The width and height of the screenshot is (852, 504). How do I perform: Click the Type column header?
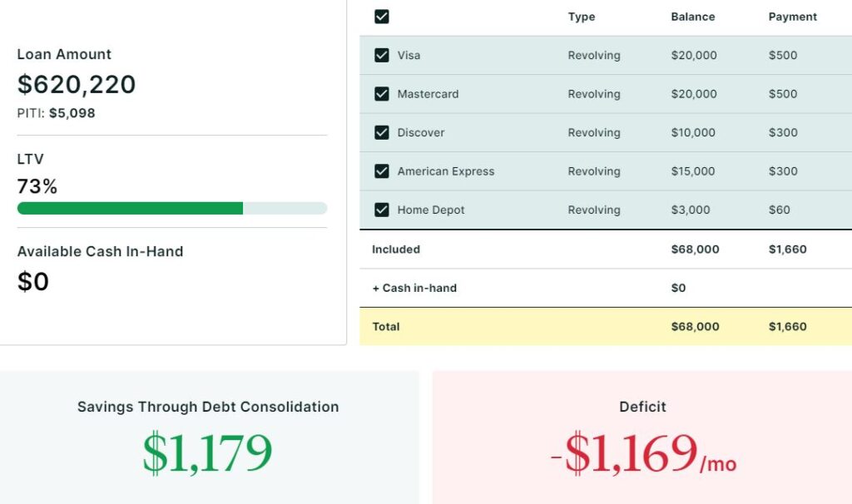click(580, 17)
